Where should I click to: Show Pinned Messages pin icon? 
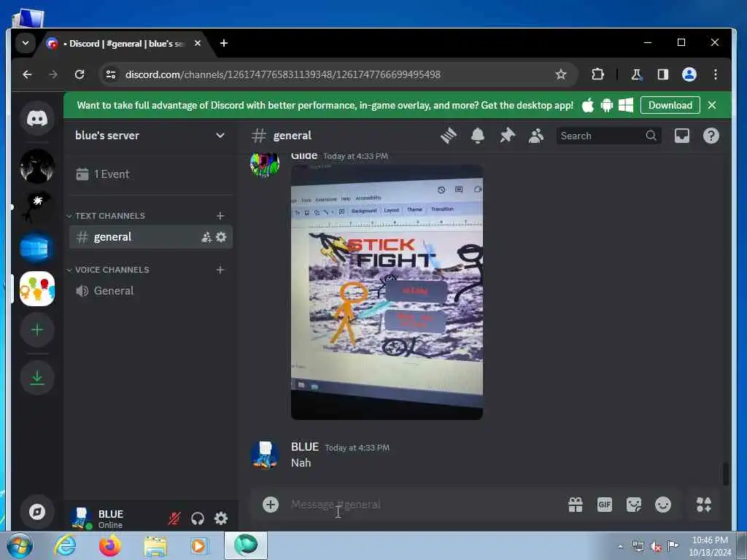tap(507, 136)
